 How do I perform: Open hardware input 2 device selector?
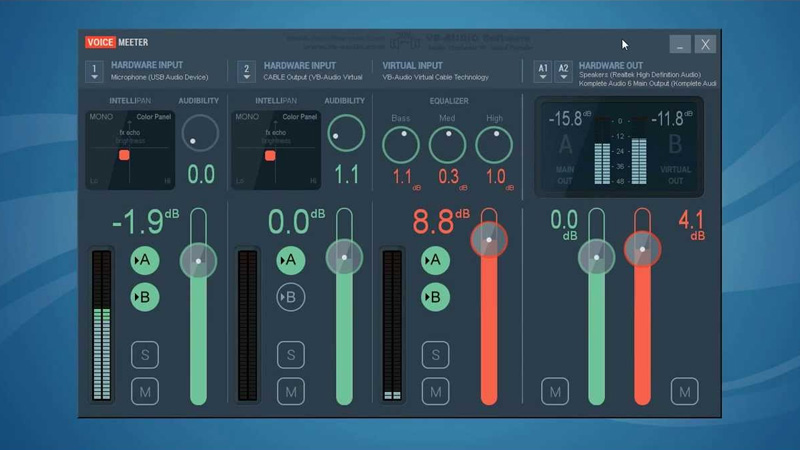coord(246,71)
